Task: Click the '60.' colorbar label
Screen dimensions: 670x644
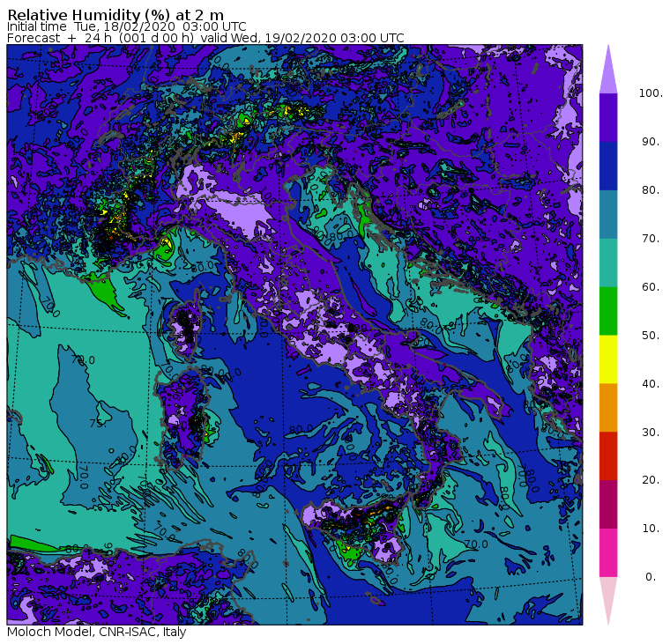Action: click(x=651, y=287)
